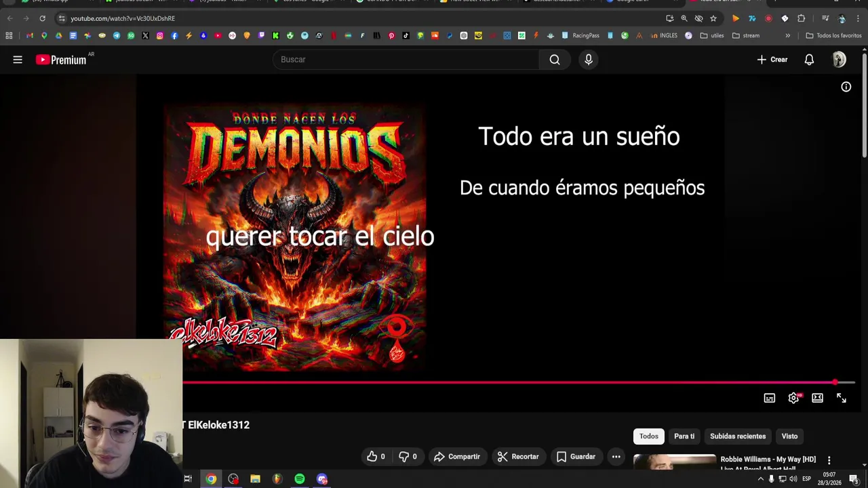Open ElKeloke1312 channel name
The height and width of the screenshot is (488, 868).
tap(218, 425)
